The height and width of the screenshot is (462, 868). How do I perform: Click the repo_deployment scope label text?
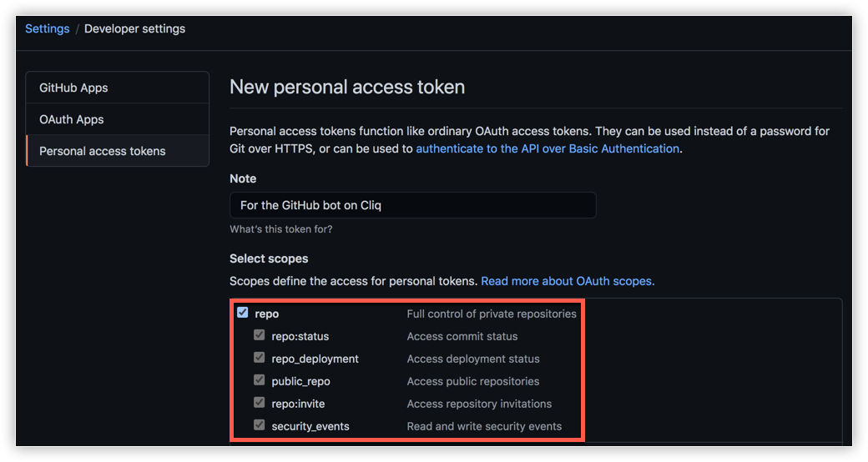pos(315,359)
